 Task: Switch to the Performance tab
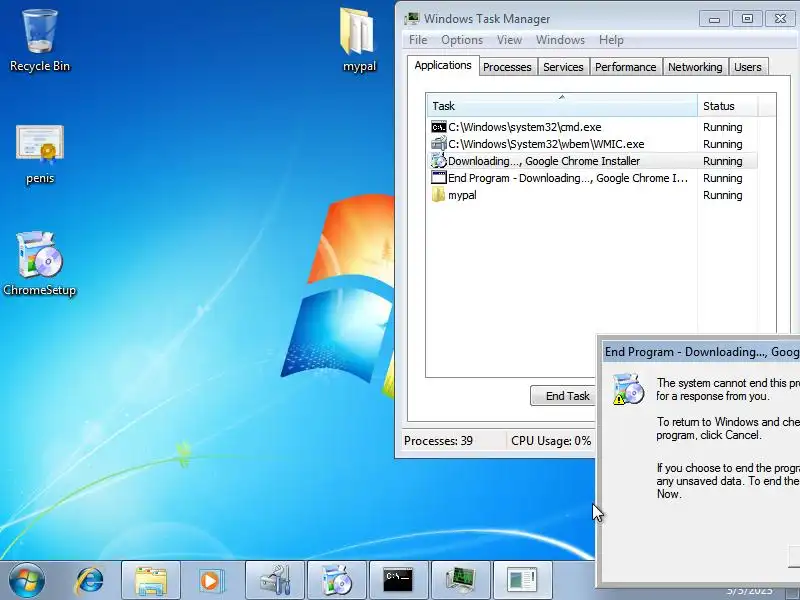click(626, 67)
